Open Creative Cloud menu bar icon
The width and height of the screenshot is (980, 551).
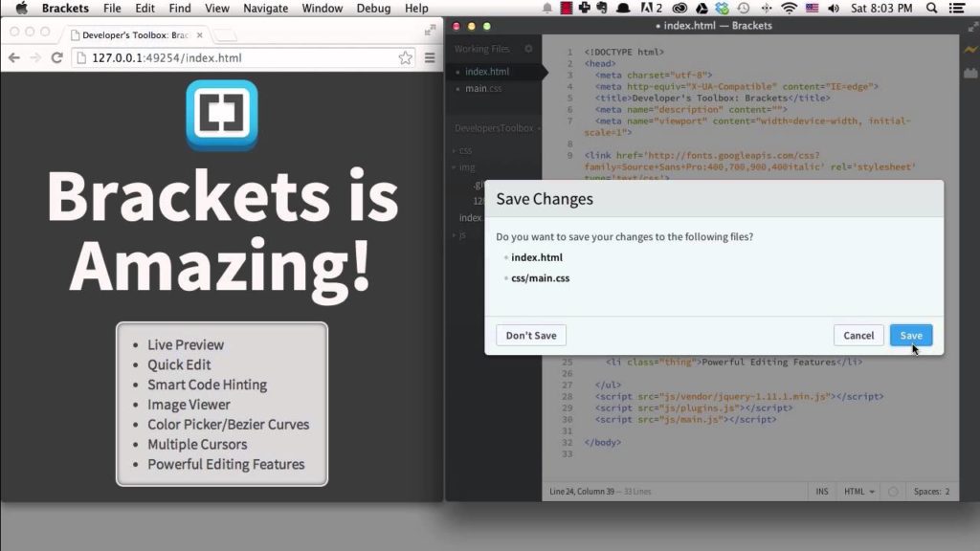(679, 8)
